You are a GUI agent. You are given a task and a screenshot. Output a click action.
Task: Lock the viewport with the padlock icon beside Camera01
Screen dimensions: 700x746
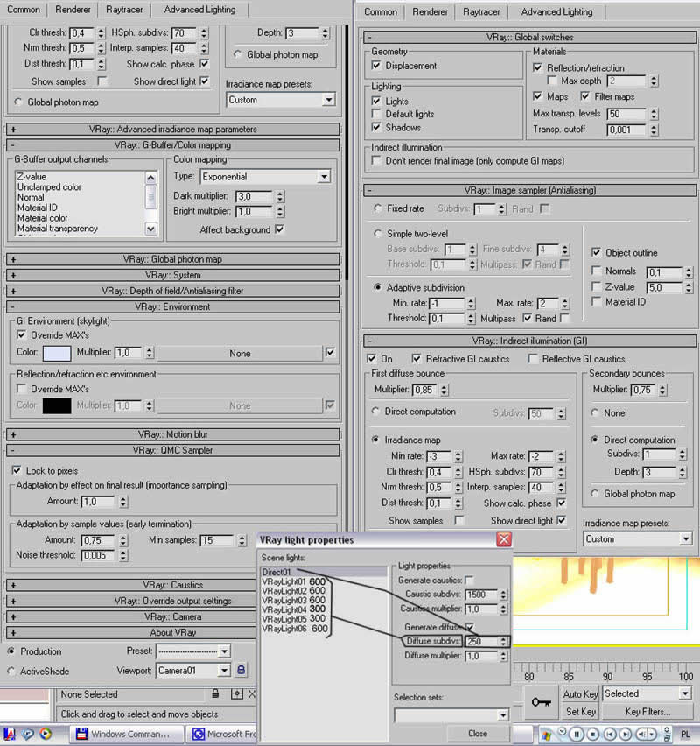pos(241,671)
